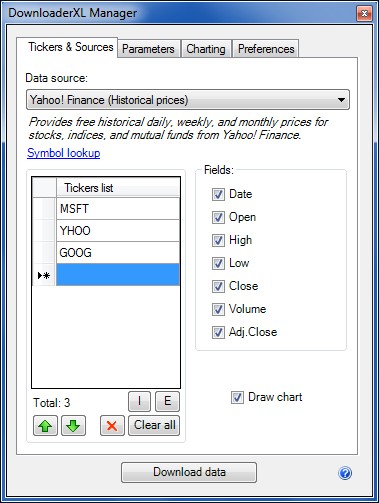Click the highlighted new ticker entry cell

point(118,275)
